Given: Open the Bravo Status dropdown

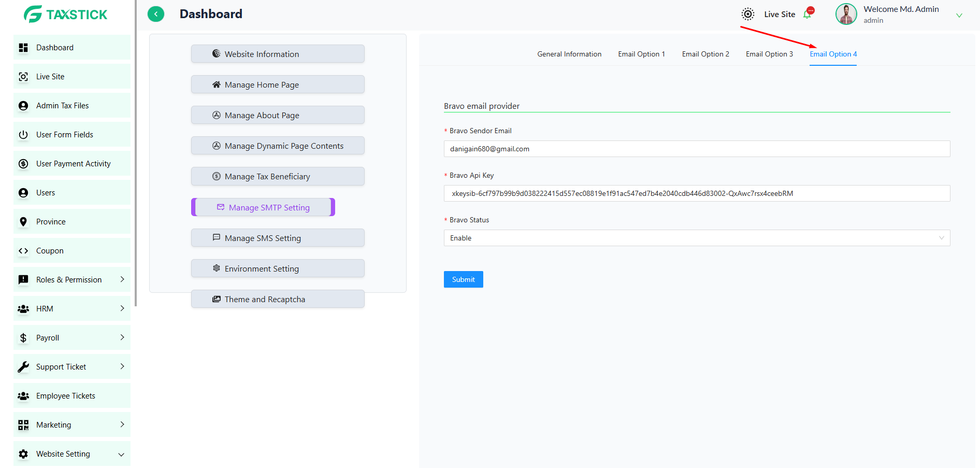Looking at the screenshot, I should [x=696, y=238].
